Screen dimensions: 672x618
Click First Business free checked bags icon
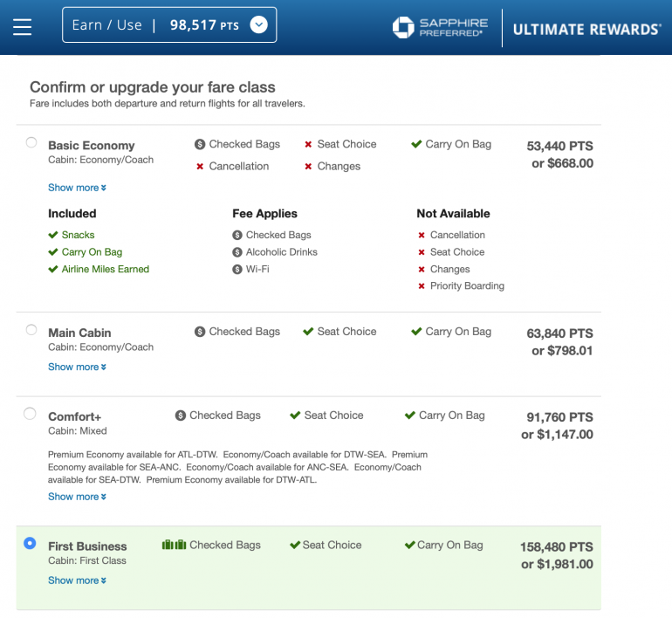tap(175, 545)
